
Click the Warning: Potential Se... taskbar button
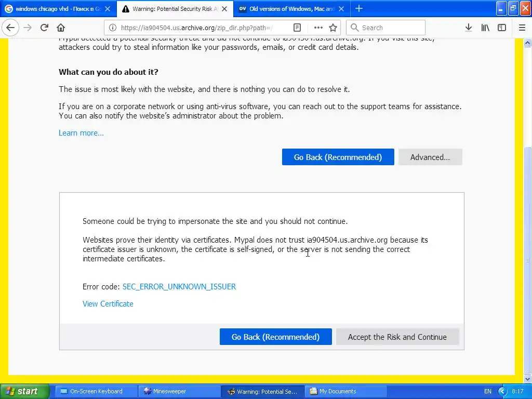tap(262, 392)
